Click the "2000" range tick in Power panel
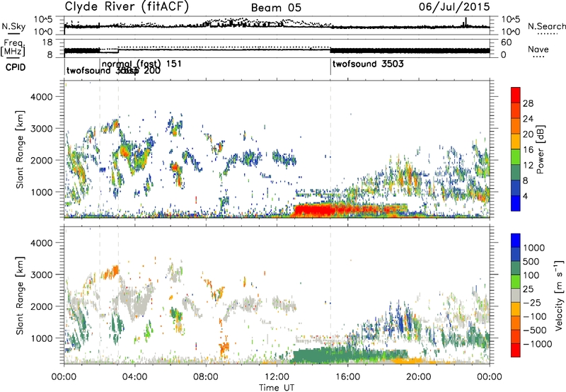 [x=41, y=160]
